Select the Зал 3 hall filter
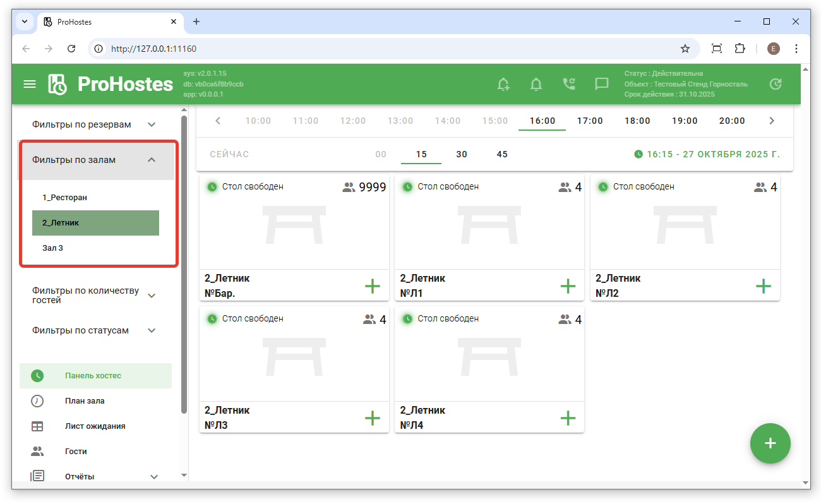 point(53,248)
